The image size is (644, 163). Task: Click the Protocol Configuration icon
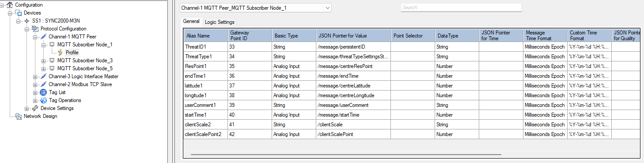35,29
